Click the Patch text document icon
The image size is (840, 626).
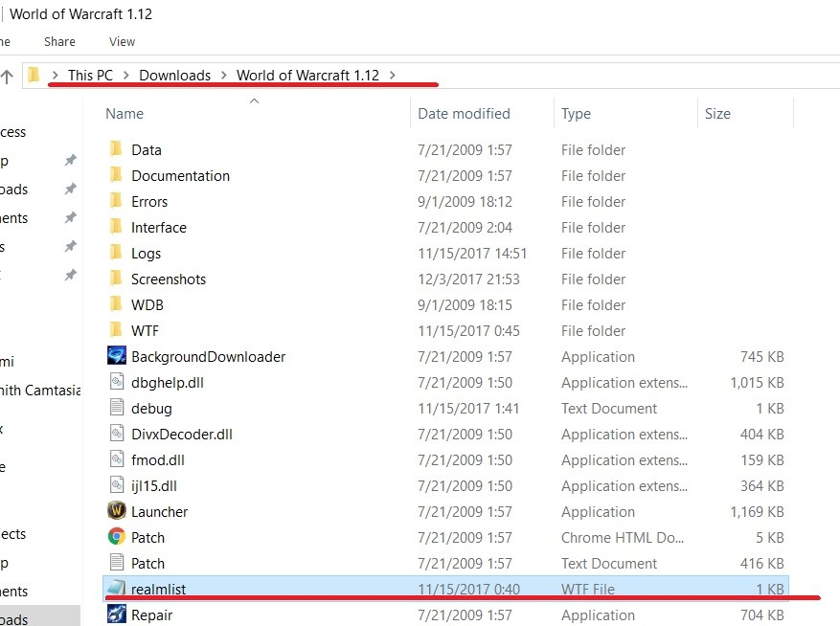[116, 562]
